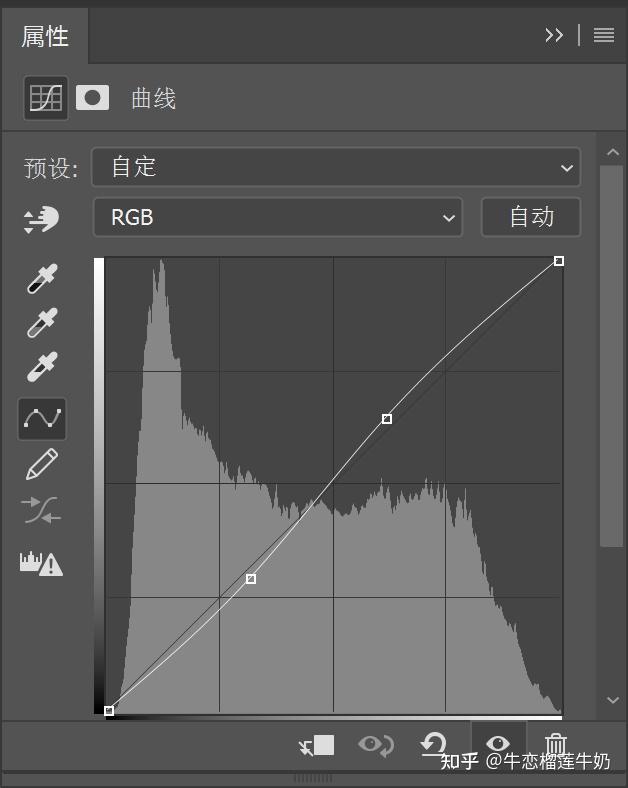Screen dimensions: 628x788
Task: Toggle layer visibility eye icon
Action: 497,744
